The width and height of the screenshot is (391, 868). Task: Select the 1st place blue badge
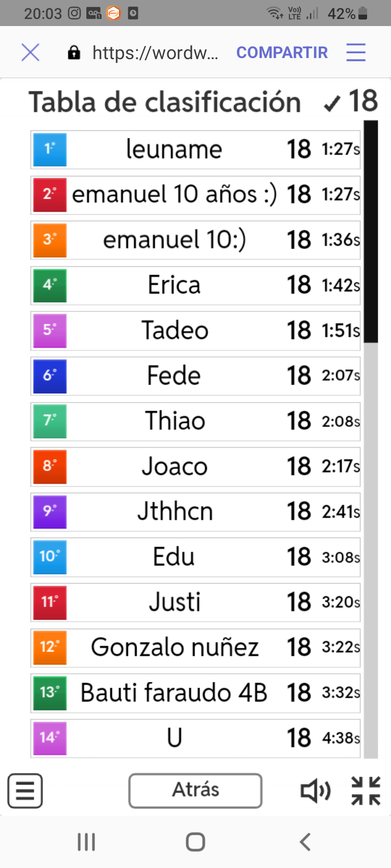pos(49,149)
